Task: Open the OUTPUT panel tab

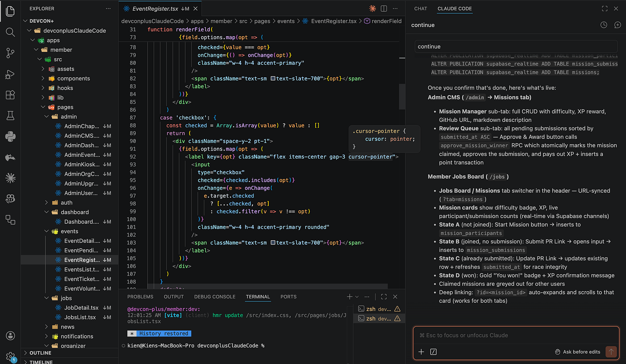Action: (x=174, y=297)
